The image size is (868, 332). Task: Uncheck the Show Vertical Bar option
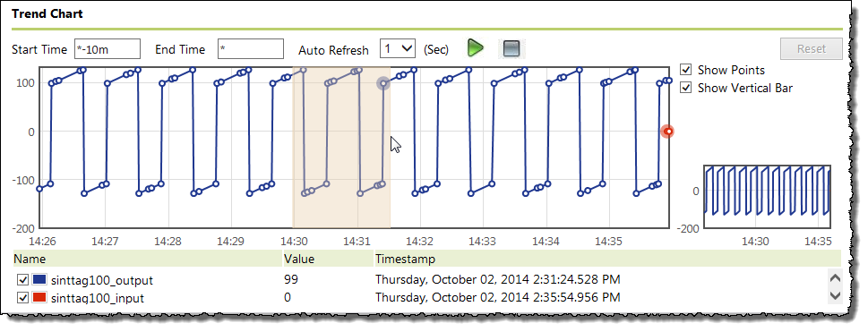(686, 88)
